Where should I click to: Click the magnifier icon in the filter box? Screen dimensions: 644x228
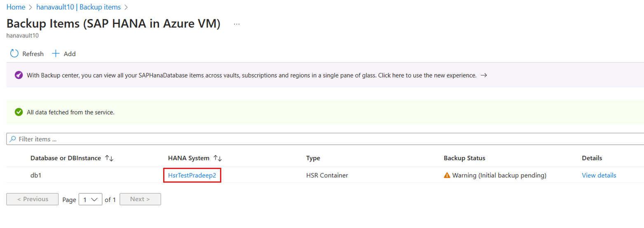pyautogui.click(x=13, y=139)
